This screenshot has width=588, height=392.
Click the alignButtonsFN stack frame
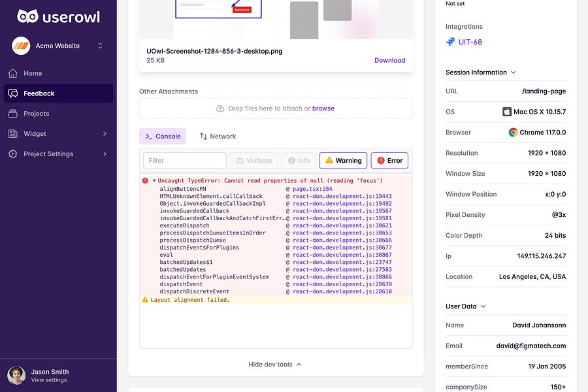(183, 189)
